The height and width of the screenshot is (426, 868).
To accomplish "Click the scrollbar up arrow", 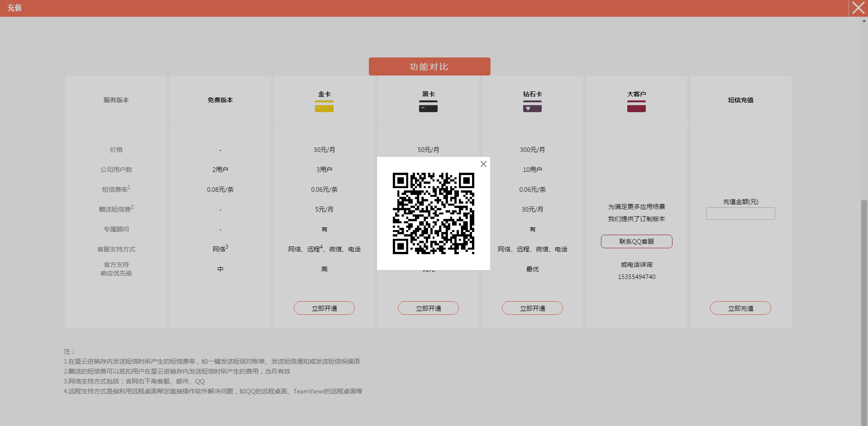I will click(x=864, y=21).
